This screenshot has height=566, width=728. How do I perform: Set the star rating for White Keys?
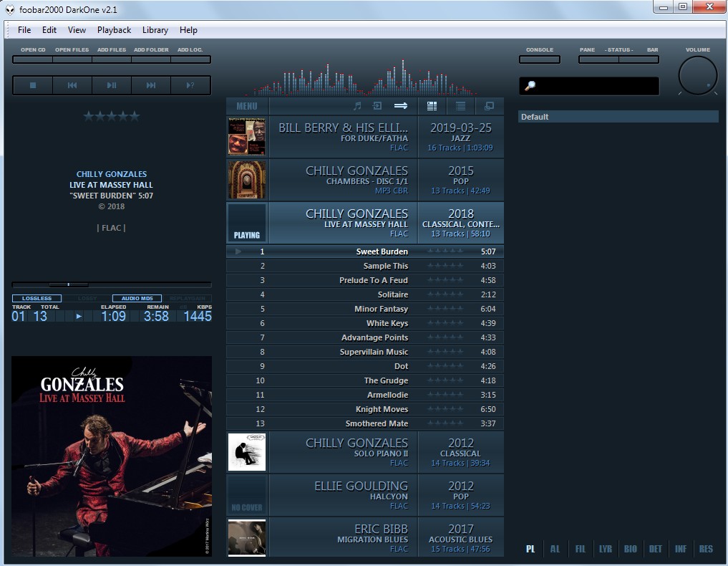click(x=445, y=323)
